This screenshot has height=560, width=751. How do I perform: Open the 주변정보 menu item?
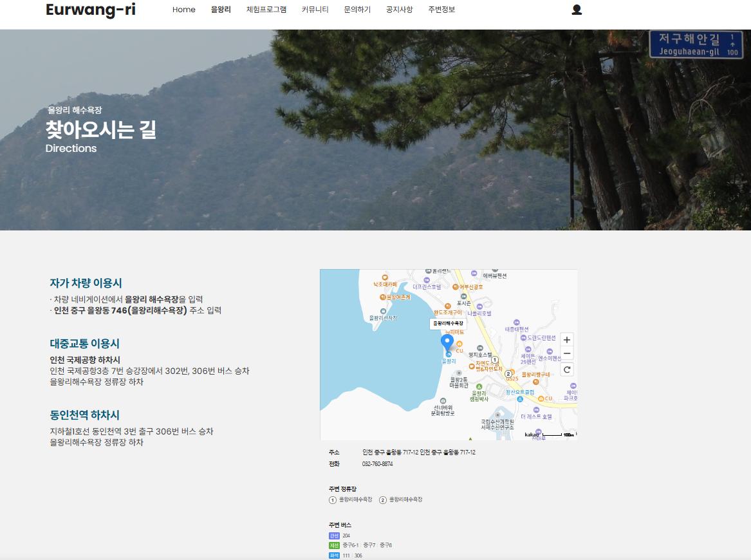[x=441, y=10]
